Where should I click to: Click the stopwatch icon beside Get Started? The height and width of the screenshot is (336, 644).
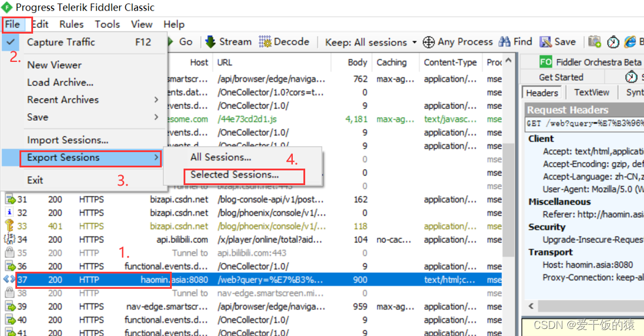[631, 77]
